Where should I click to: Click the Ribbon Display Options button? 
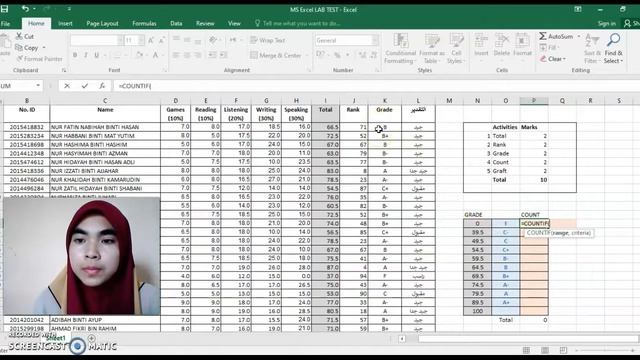pos(578,9)
